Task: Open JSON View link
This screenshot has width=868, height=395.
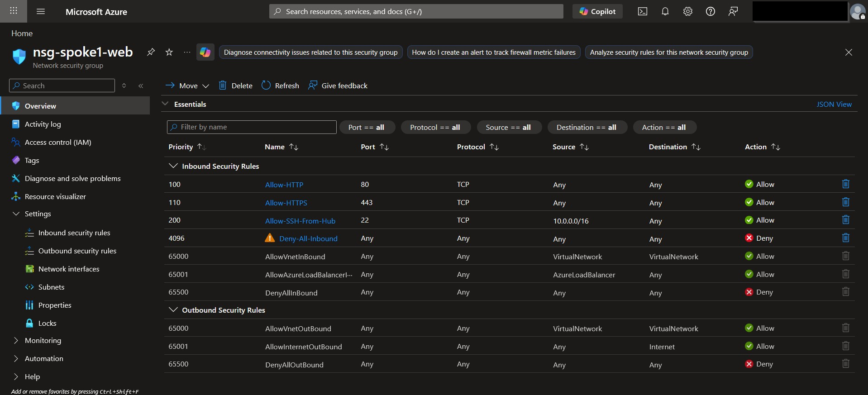Action: [834, 104]
